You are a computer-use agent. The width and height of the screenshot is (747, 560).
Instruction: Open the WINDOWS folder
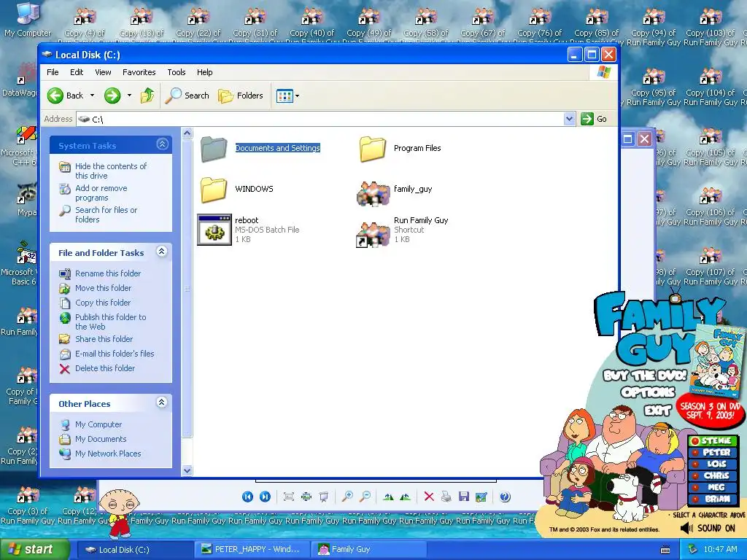214,190
